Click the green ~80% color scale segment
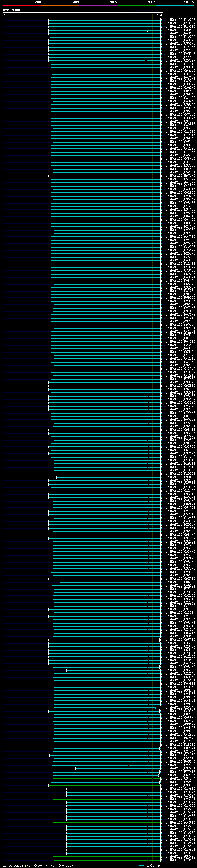Viewport: 197px width, 868px height. click(137, 6)
